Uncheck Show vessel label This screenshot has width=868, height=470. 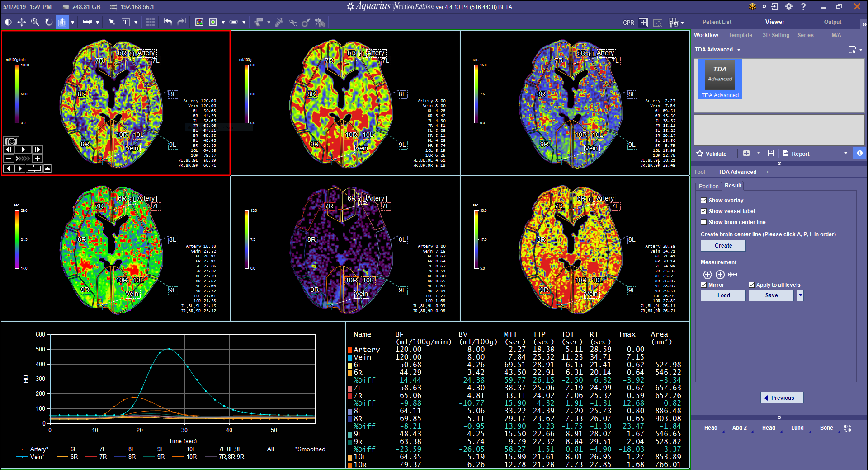(x=704, y=211)
